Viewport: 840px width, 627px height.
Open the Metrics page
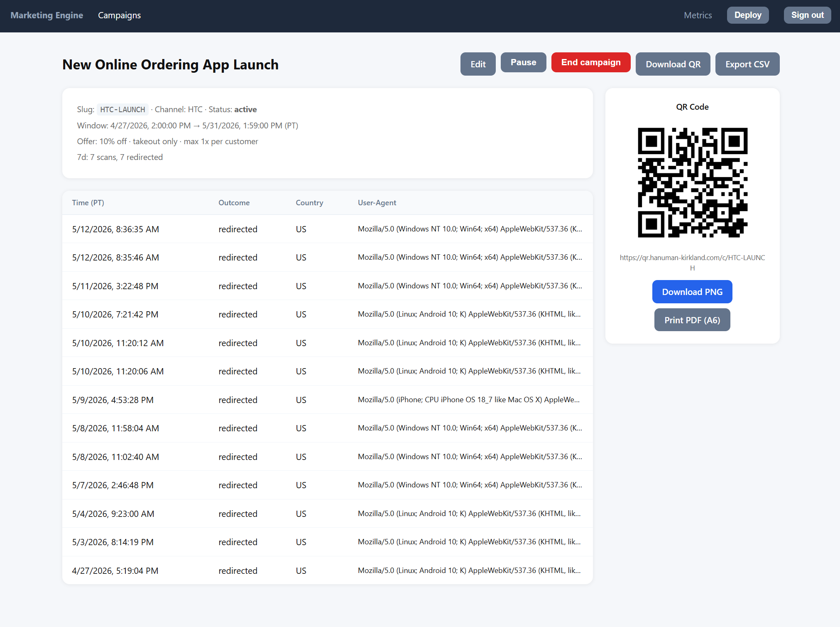pyautogui.click(x=698, y=15)
